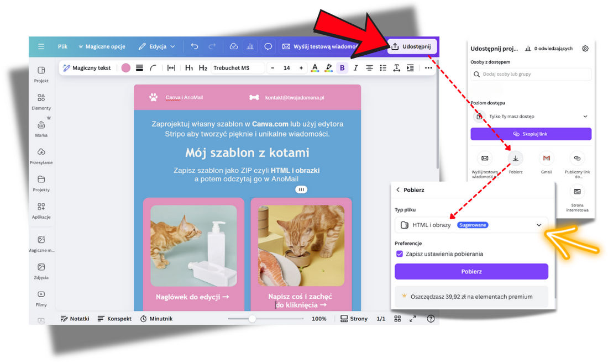Apply H2 heading style
Image resolution: width=608 pixels, height=364 pixels.
pos(203,68)
